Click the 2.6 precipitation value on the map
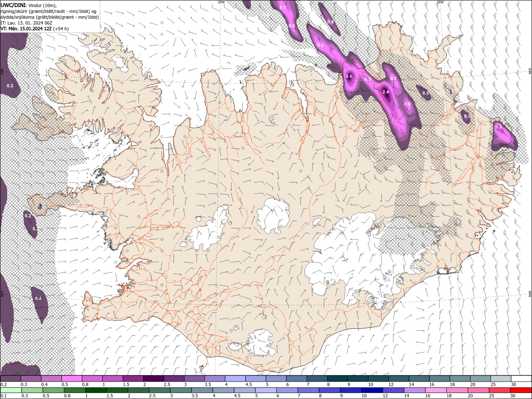This screenshot has height=399, width=532. coord(349,76)
